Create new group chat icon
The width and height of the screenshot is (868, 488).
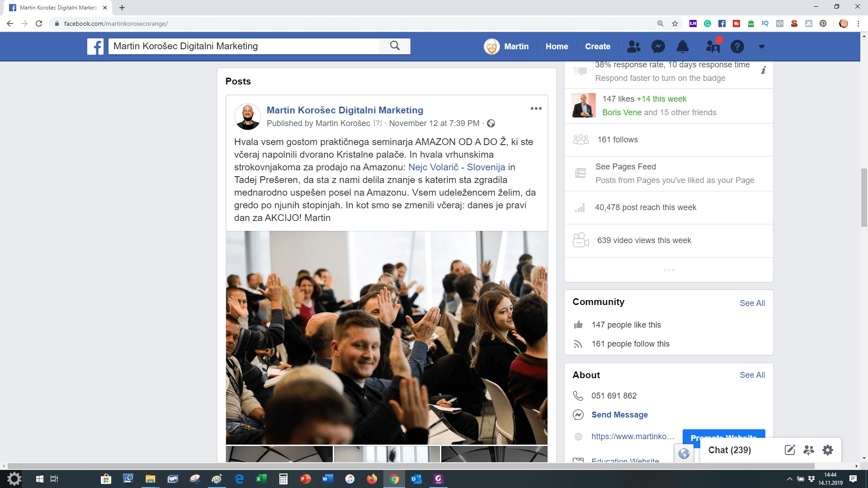click(x=808, y=450)
